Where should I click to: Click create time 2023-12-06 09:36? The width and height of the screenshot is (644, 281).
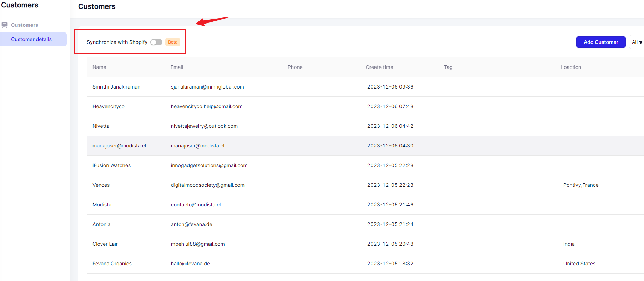click(390, 87)
